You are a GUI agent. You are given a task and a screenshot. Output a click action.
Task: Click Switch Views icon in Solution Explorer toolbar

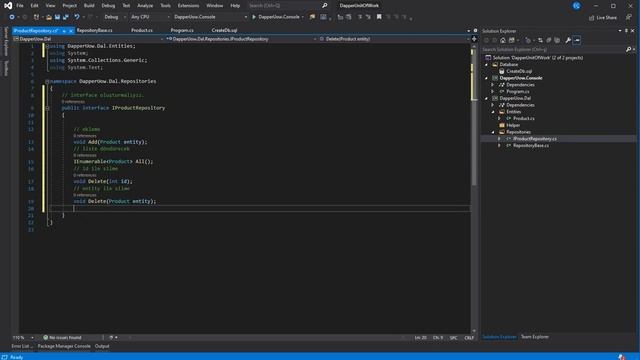click(512, 40)
